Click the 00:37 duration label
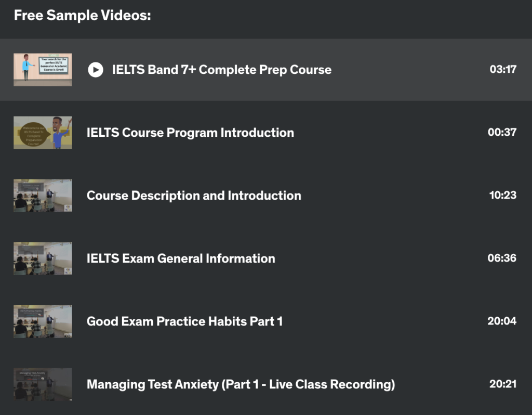 502,132
